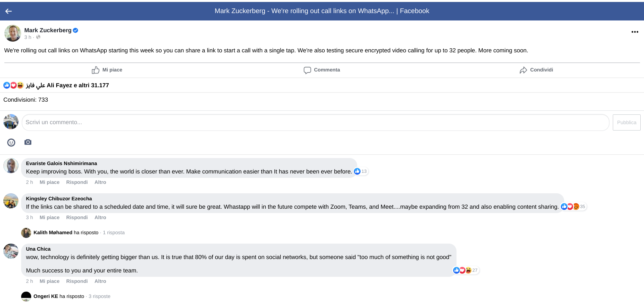The image size is (644, 304).
Task: Click the post's heart reaction icon
Action: point(13,85)
